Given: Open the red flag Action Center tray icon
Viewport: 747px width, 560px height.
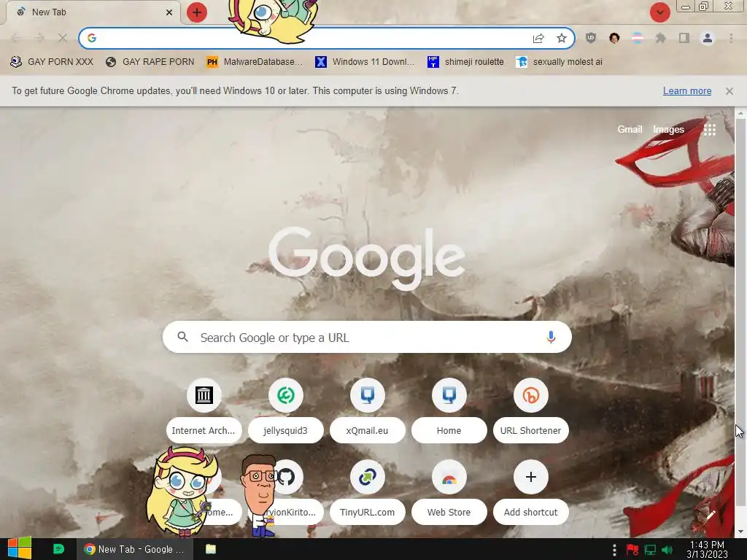Looking at the screenshot, I should point(632,550).
